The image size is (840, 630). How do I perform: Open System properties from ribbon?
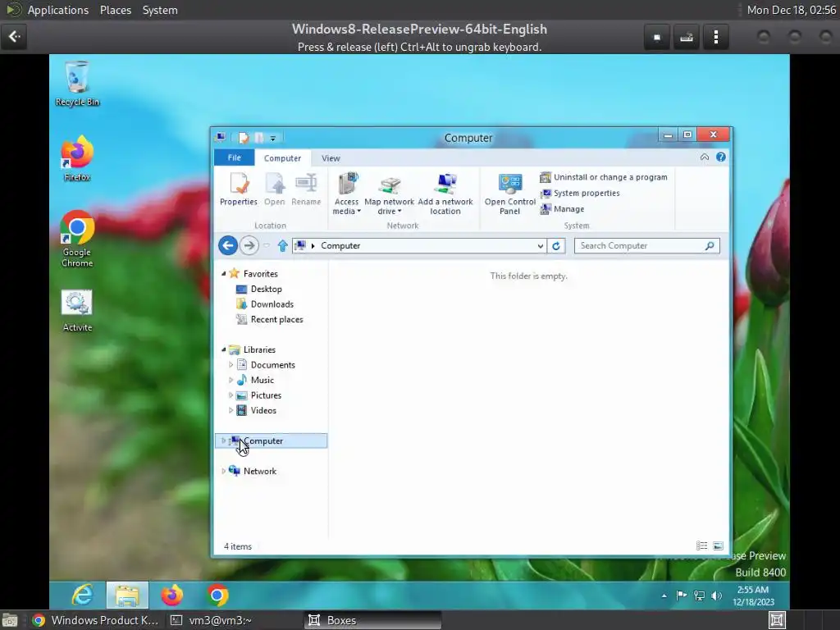(580, 194)
